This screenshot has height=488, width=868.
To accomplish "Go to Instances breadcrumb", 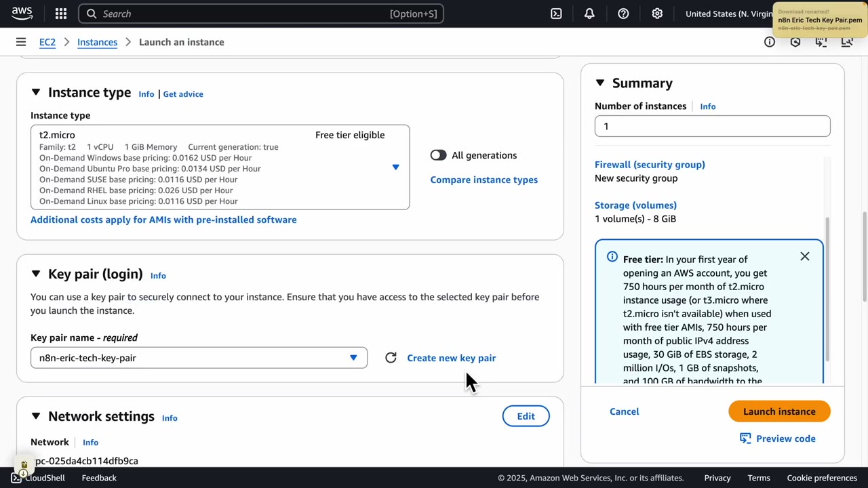I will pyautogui.click(x=97, y=42).
